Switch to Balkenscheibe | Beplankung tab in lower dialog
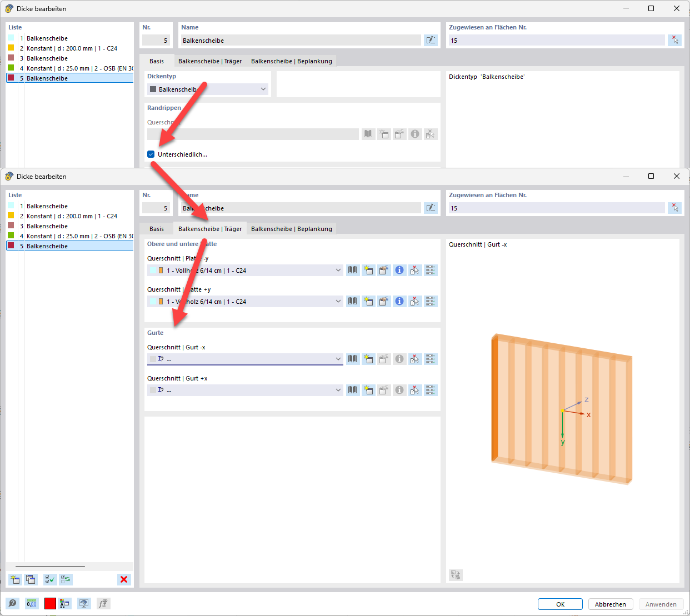The width and height of the screenshot is (690, 616). tap(292, 229)
